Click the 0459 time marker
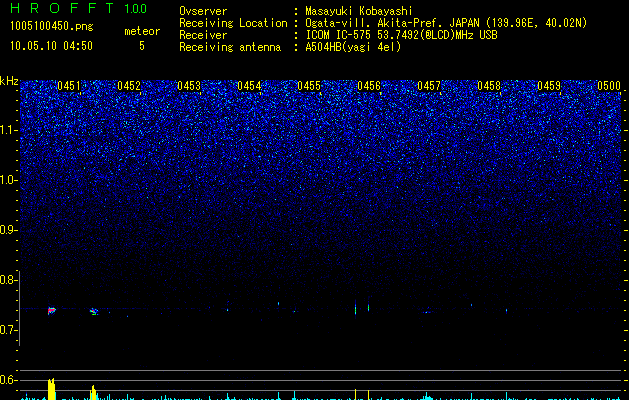 pyautogui.click(x=549, y=86)
